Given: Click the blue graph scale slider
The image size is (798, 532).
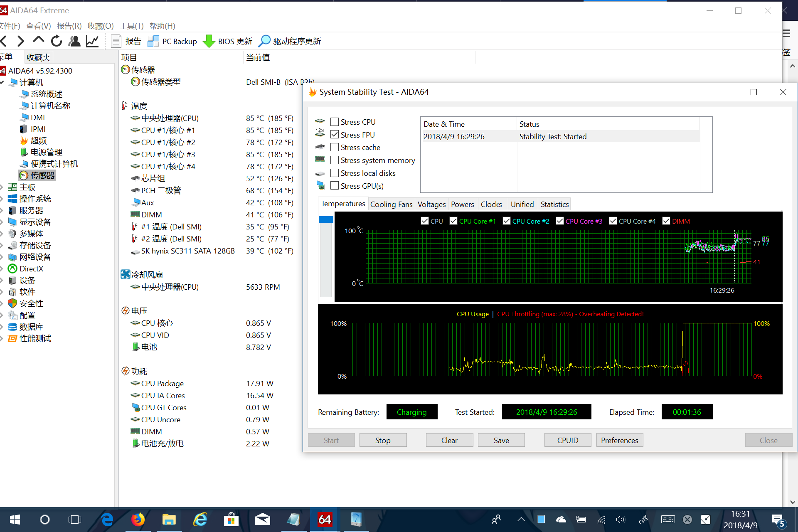Looking at the screenshot, I should point(326,219).
